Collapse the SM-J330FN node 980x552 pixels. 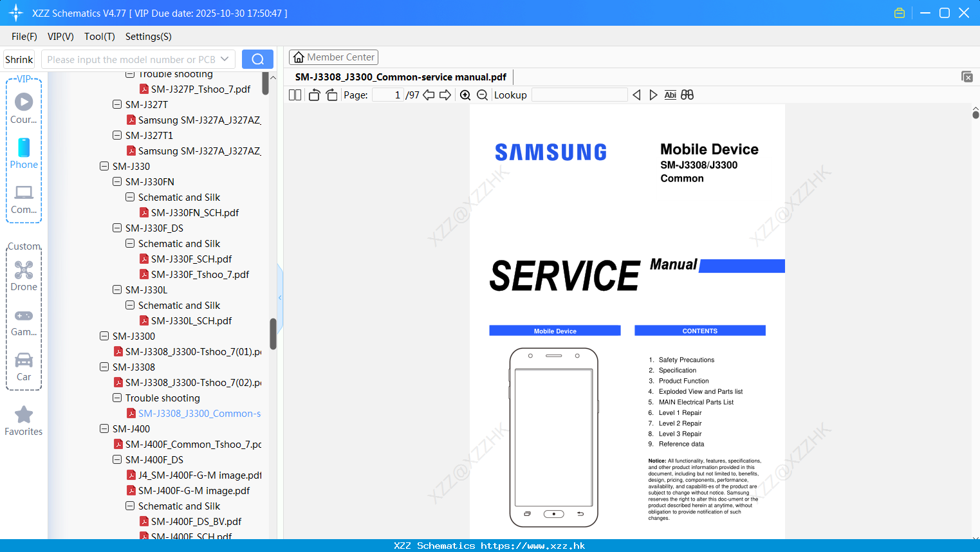[117, 181]
